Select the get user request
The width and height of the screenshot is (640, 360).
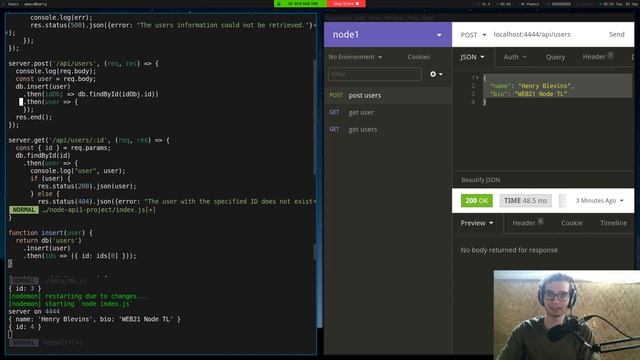tap(388, 112)
